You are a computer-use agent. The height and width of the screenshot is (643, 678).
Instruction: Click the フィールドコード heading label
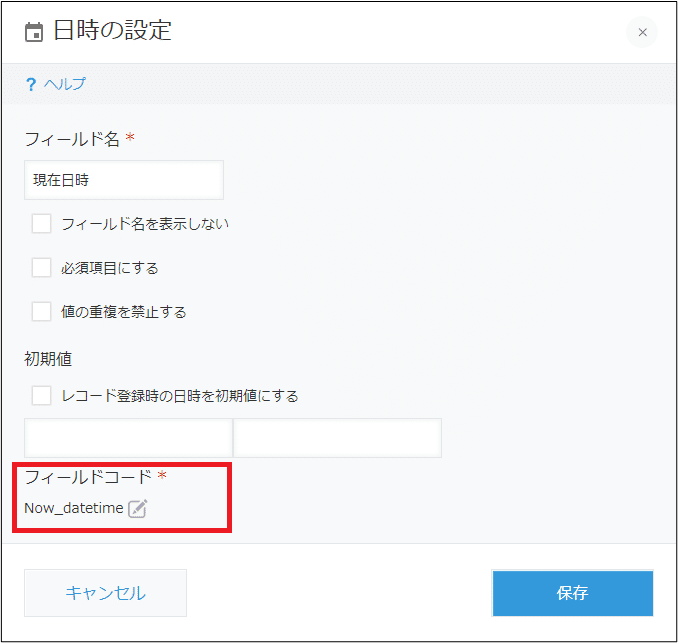point(88,477)
